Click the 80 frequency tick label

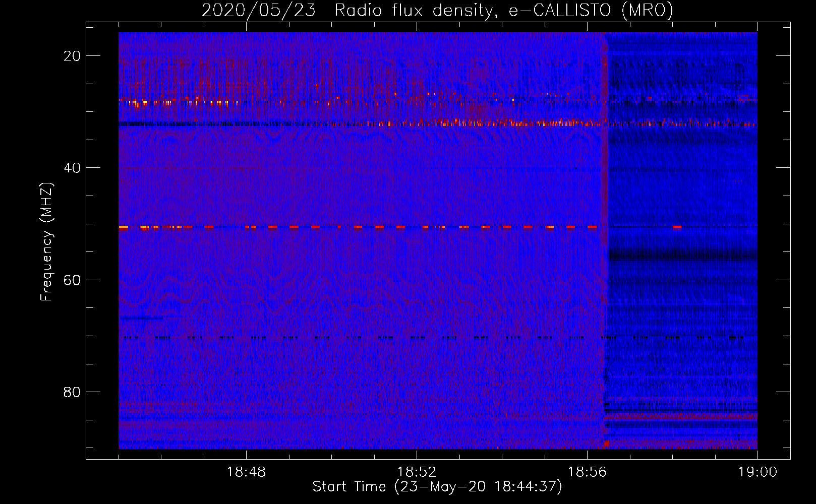(x=72, y=392)
